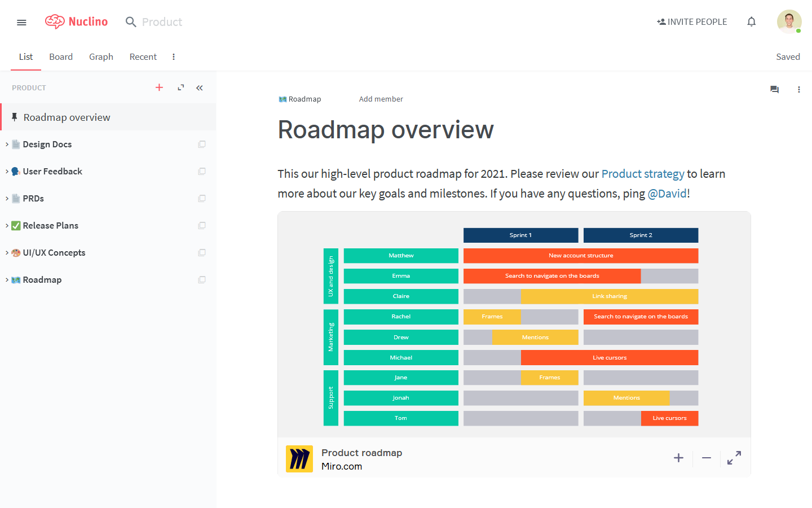Open the PRDs item
This screenshot has width=812, height=508.
click(33, 198)
